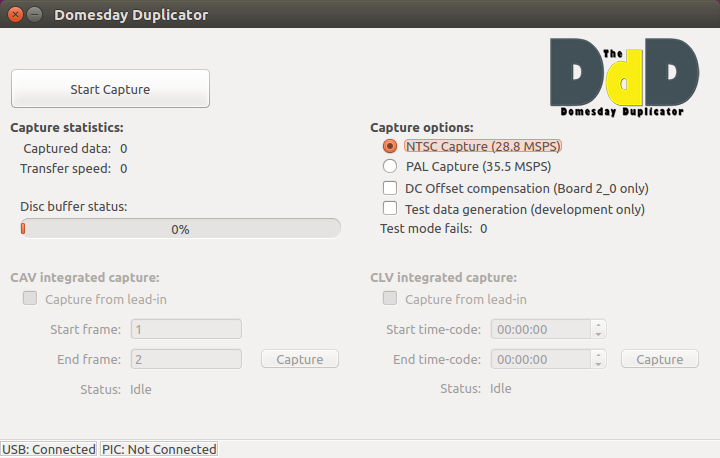Click the Start frame input field
Viewport: 720px width, 458px height.
186,329
